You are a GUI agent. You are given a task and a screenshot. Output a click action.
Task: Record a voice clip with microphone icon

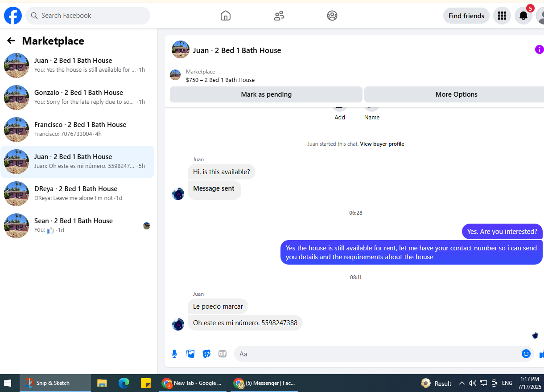[x=174, y=354]
